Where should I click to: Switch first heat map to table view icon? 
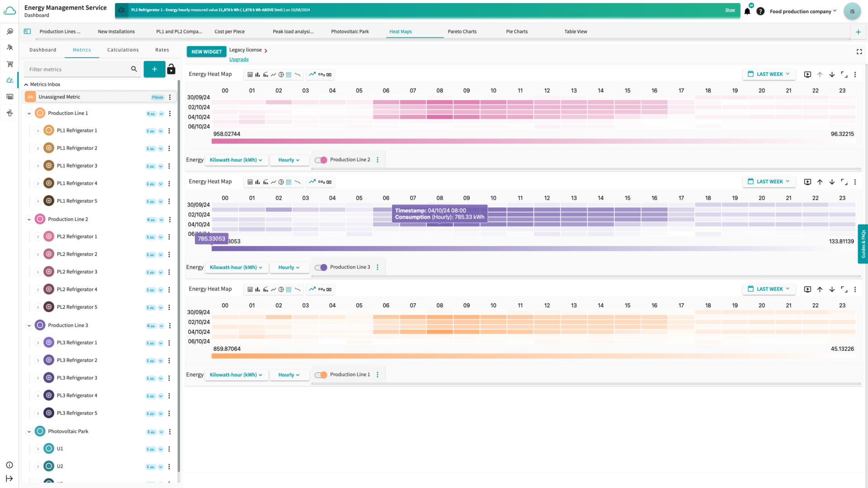(250, 75)
